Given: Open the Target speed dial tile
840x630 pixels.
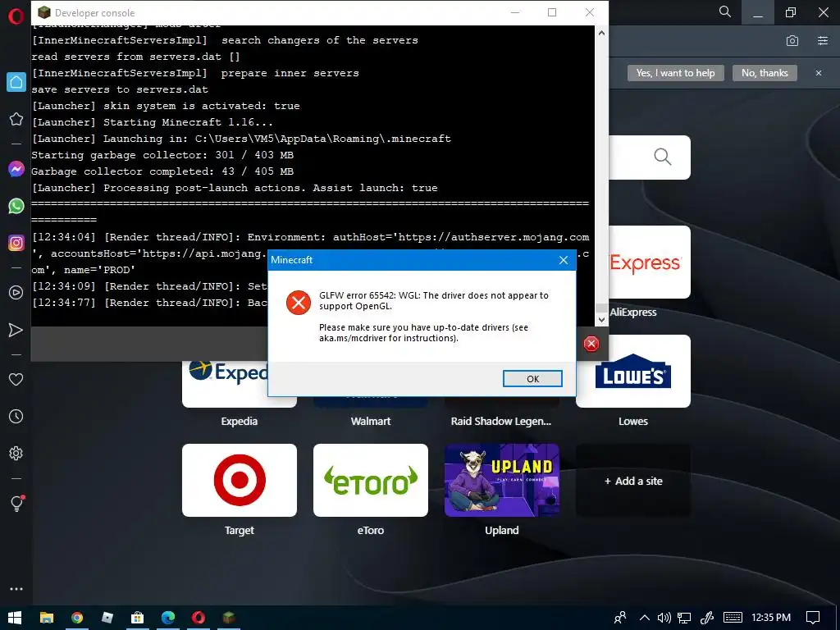Looking at the screenshot, I should click(x=240, y=480).
